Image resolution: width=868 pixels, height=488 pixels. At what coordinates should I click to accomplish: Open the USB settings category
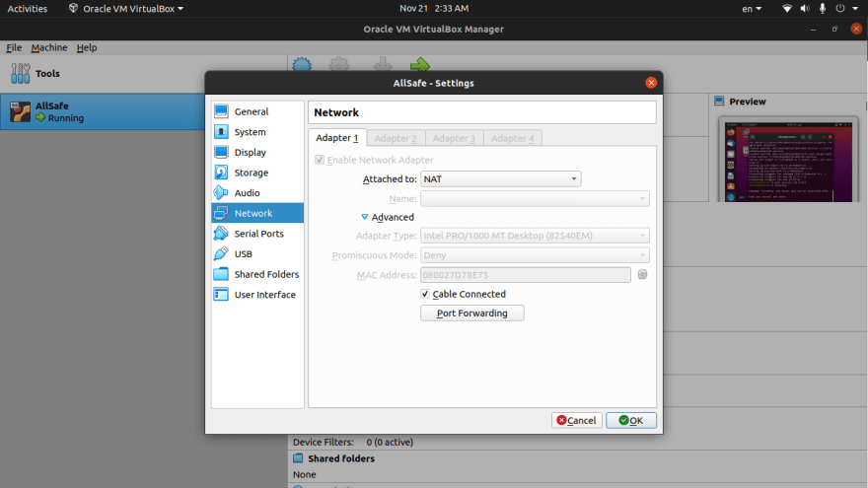[257, 254]
